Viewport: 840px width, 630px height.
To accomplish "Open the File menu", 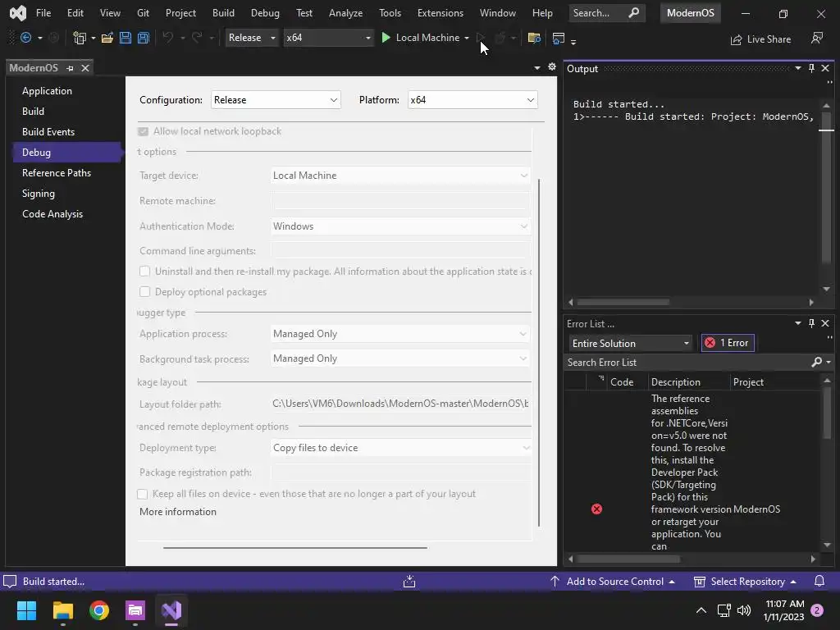I will [x=43, y=13].
